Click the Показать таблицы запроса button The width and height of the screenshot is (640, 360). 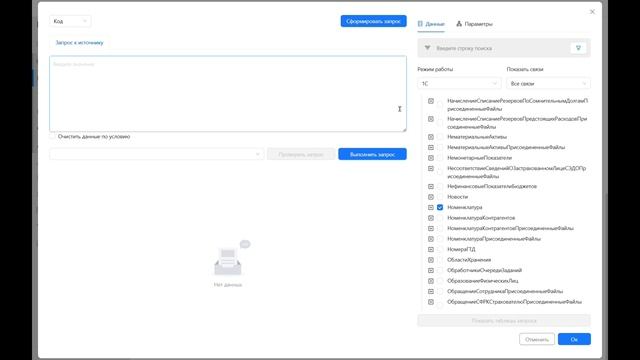click(x=504, y=321)
